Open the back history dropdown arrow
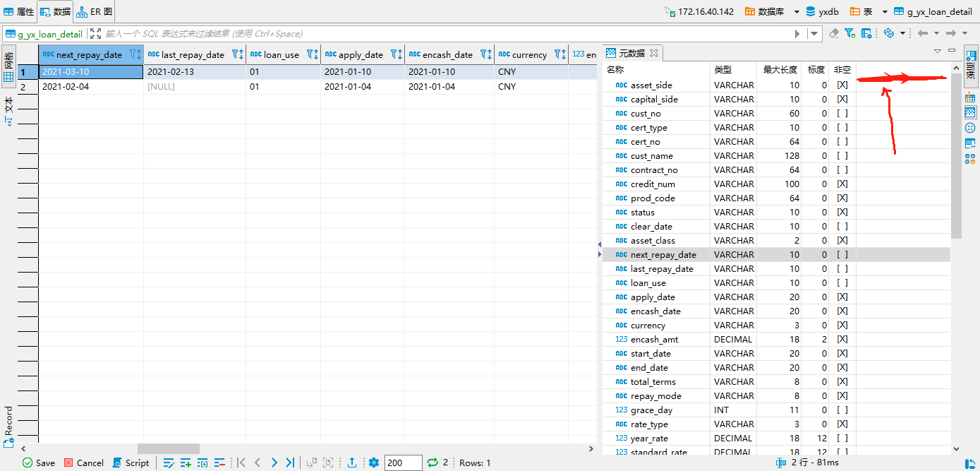This screenshot has height=471, width=980. coord(936,33)
